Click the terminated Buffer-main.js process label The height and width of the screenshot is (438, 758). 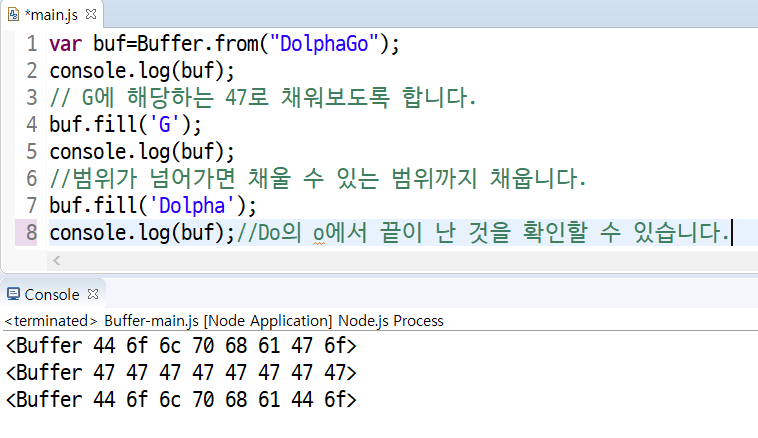(x=224, y=321)
